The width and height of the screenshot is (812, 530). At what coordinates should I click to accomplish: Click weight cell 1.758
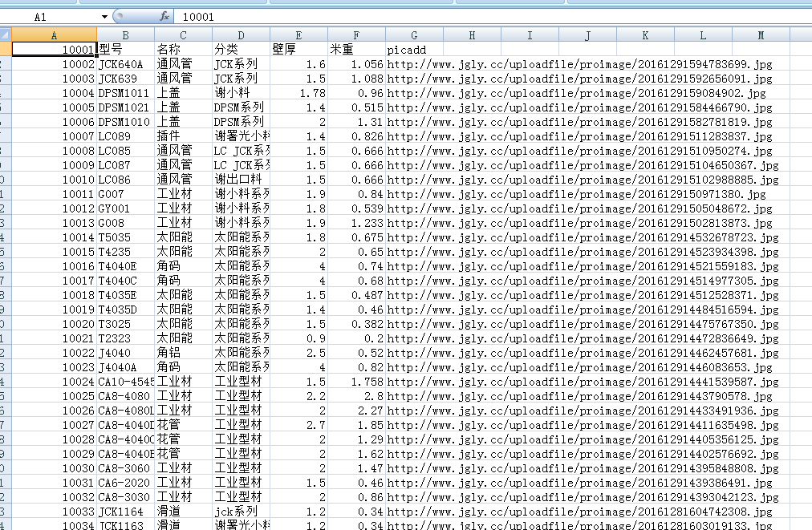click(356, 382)
